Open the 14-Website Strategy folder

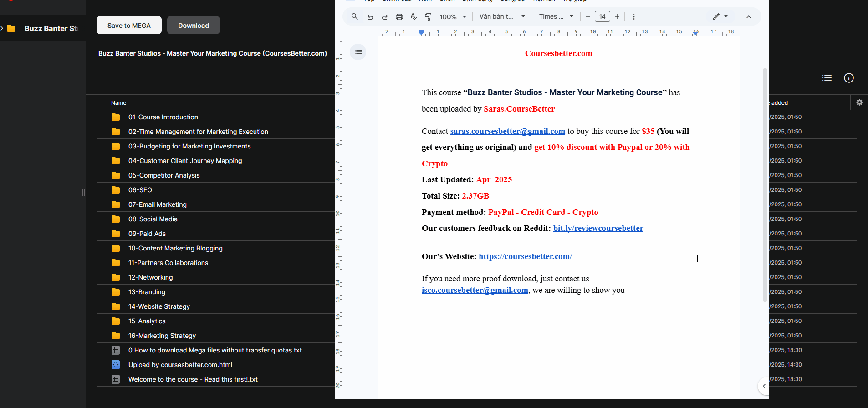coord(216,306)
